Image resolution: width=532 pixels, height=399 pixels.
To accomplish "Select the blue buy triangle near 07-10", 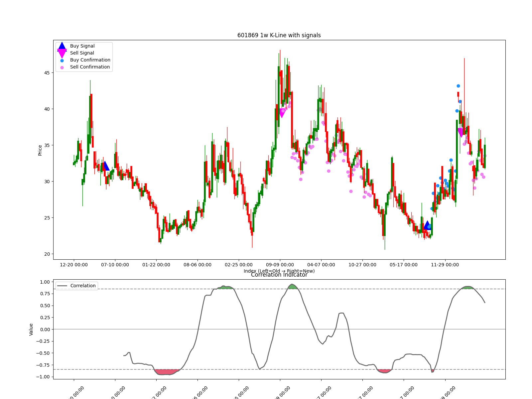I will [x=105, y=166].
